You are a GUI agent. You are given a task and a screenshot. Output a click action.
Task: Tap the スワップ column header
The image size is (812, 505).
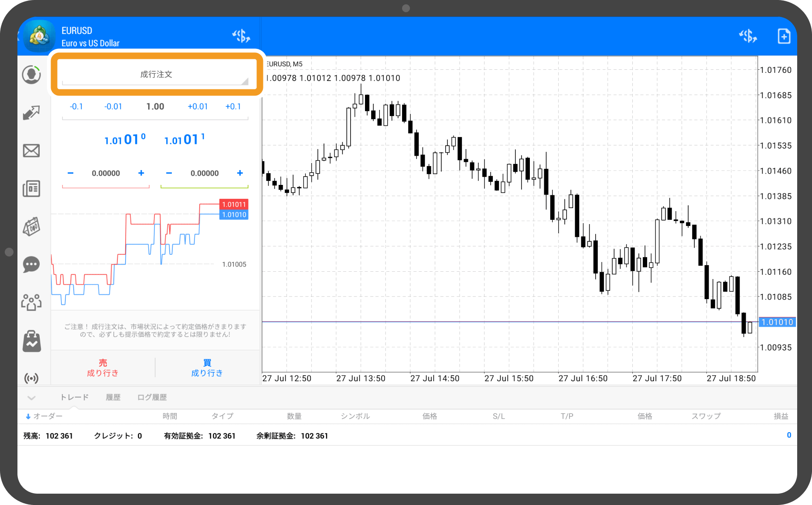click(706, 416)
